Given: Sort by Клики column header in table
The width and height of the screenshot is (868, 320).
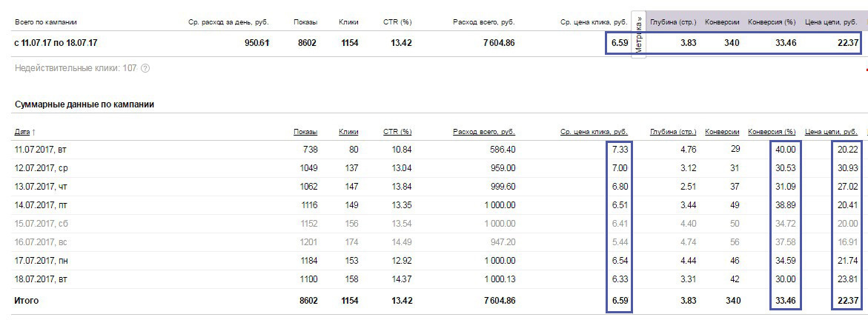Looking at the screenshot, I should point(348,132).
